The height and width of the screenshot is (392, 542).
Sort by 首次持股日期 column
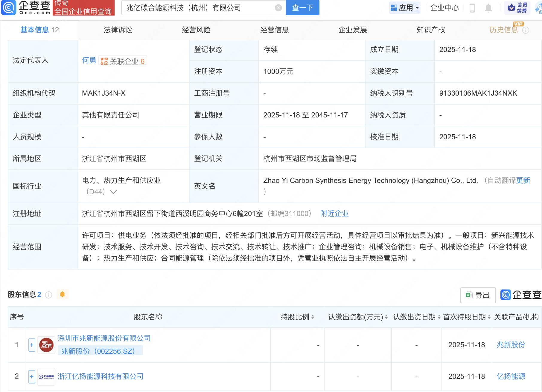point(489,317)
